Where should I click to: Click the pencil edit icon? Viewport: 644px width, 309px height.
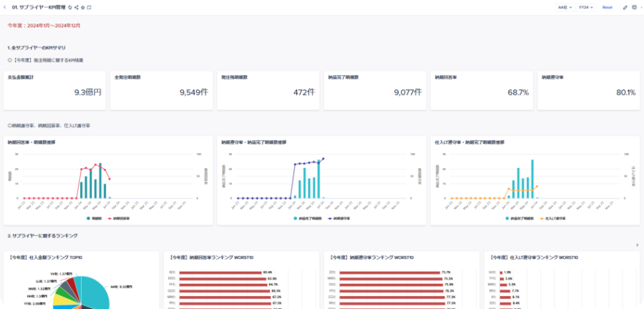point(625,7)
